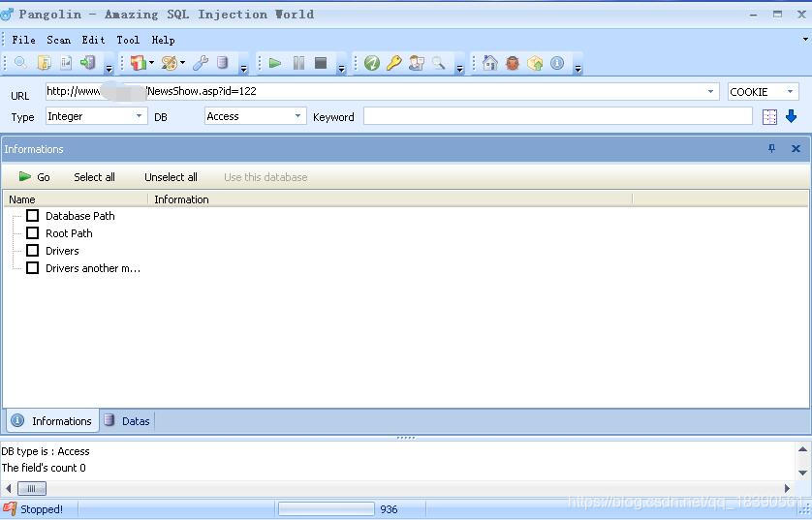The width and height of the screenshot is (812, 520).
Task: Click the copy documents toolbar icon
Action: [x=44, y=63]
